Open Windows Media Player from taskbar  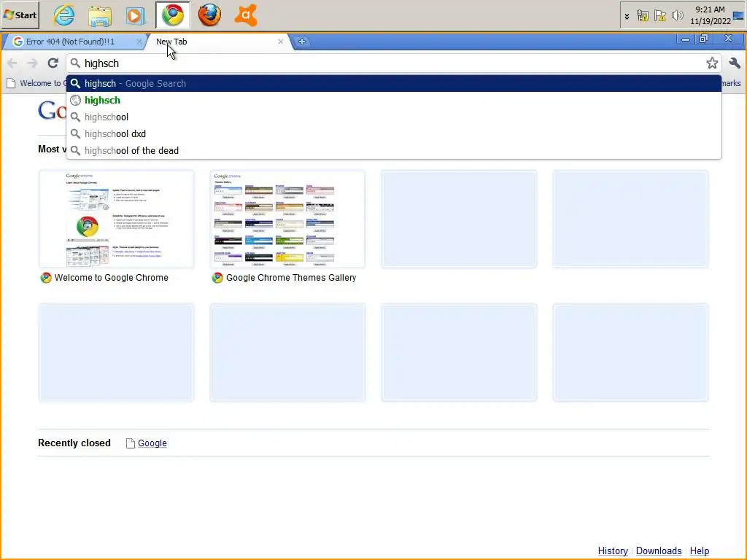(x=136, y=15)
